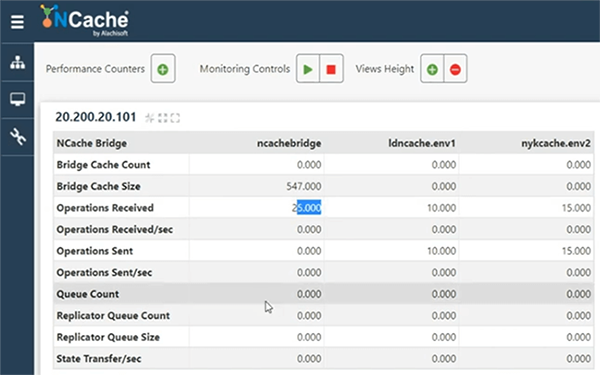600x375 pixels.
Task: Click the highlighted 25.000 Operations Received value
Action: (307, 208)
